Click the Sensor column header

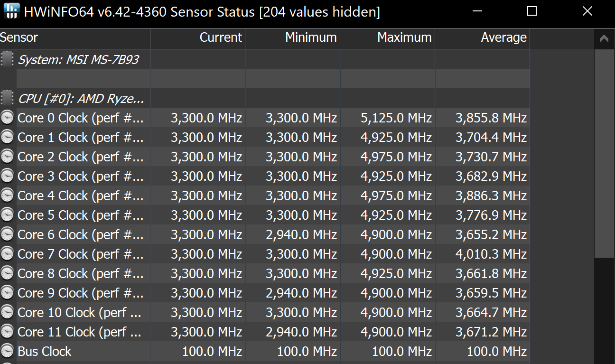(75, 38)
